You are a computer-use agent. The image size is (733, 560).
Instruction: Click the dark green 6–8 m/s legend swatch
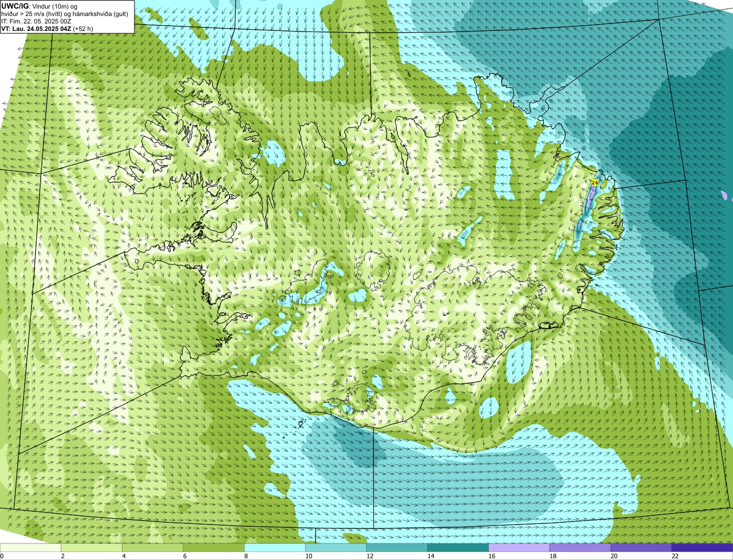click(214, 547)
